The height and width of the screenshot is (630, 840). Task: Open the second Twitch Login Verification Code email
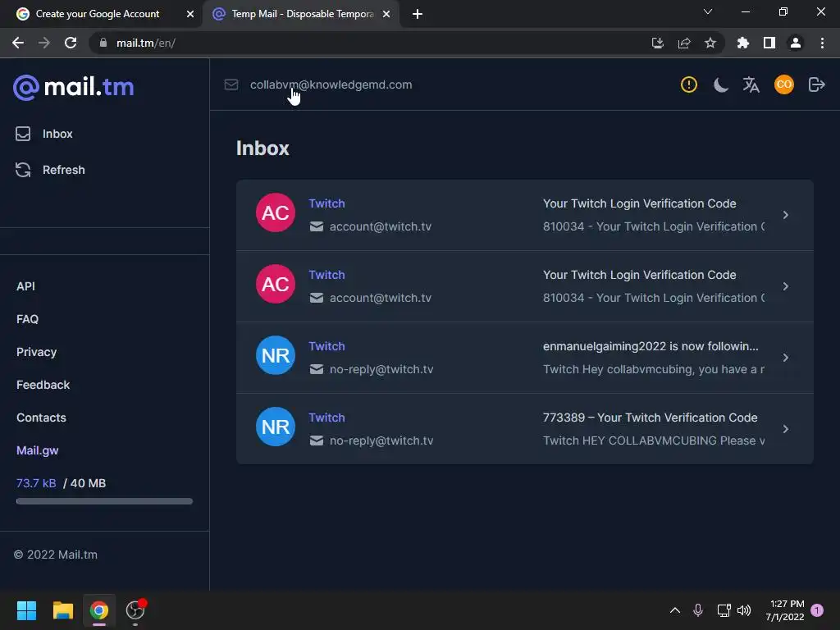(x=524, y=286)
